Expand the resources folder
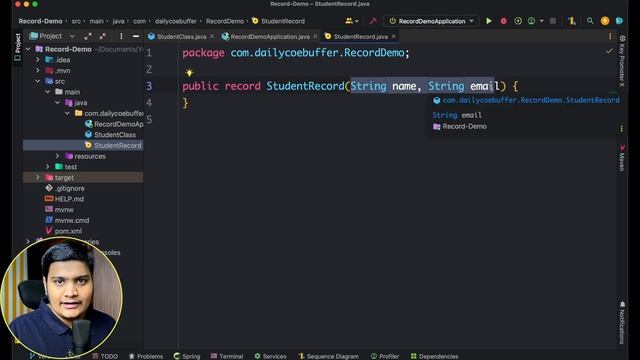The image size is (640, 360). coord(58,156)
